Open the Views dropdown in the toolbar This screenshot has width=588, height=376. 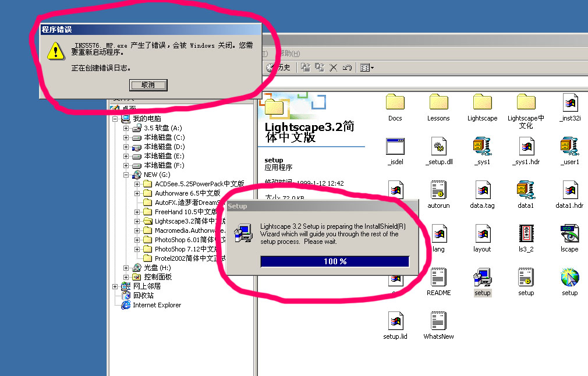click(367, 68)
